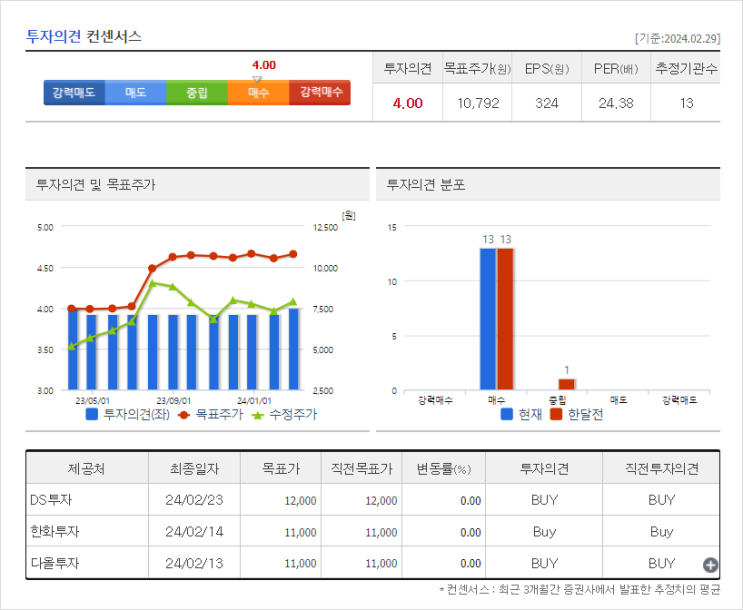The height and width of the screenshot is (610, 743).
Task: Click the 23/09/01 axis label
Action: point(174,401)
